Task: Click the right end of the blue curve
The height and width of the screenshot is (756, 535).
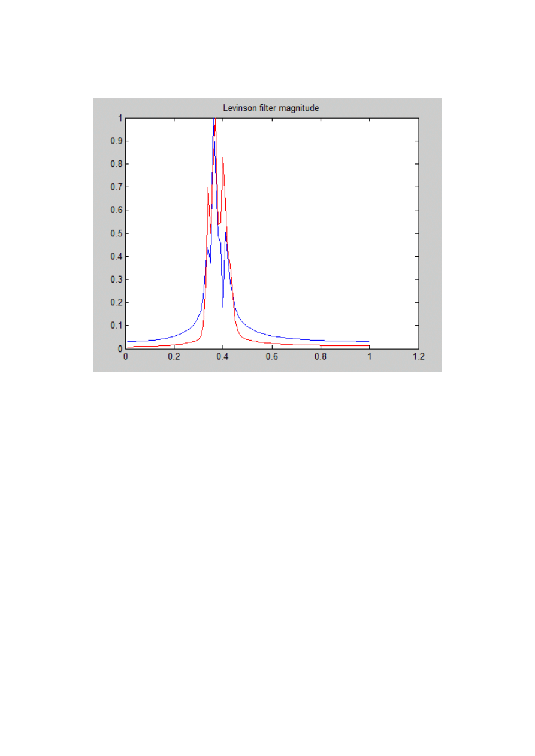Action: pyautogui.click(x=368, y=342)
